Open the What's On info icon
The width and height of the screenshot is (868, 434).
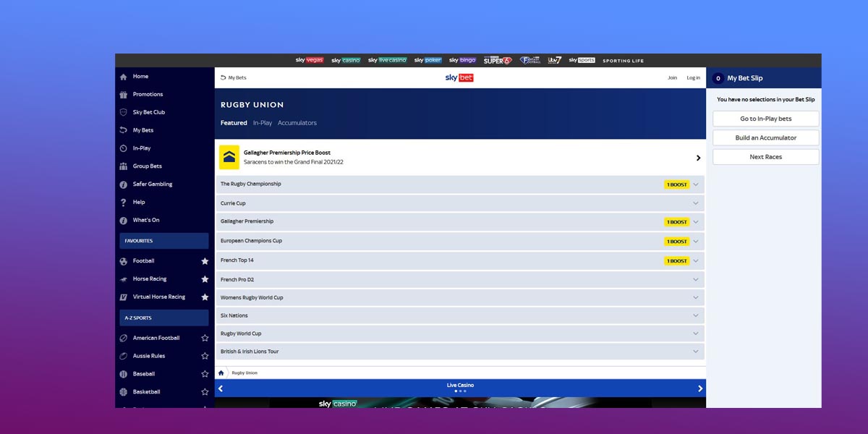(x=124, y=220)
